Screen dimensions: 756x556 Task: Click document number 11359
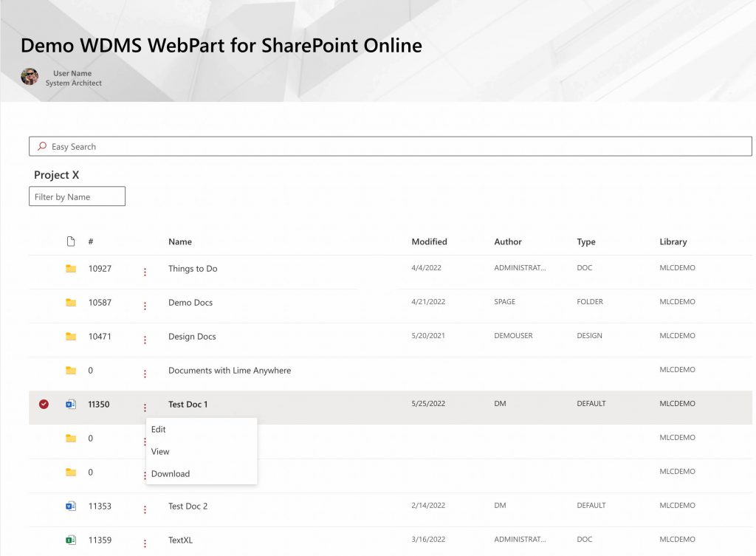(100, 540)
